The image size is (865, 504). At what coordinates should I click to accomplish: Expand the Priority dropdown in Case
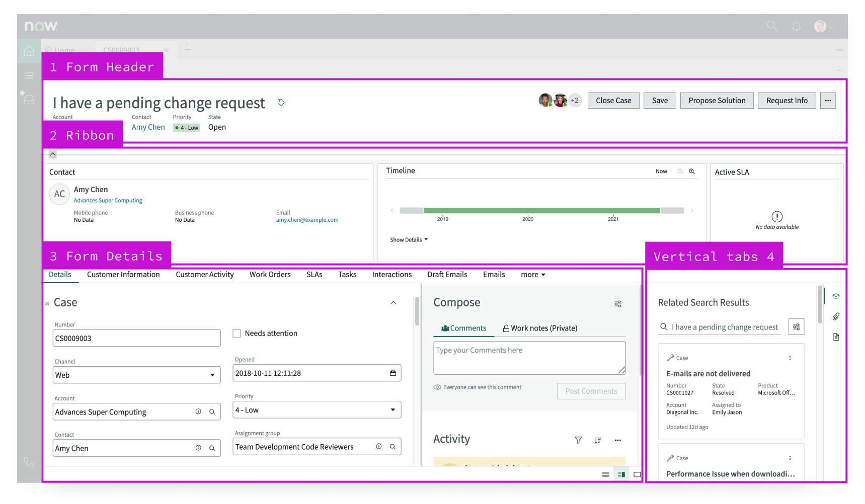(392, 410)
